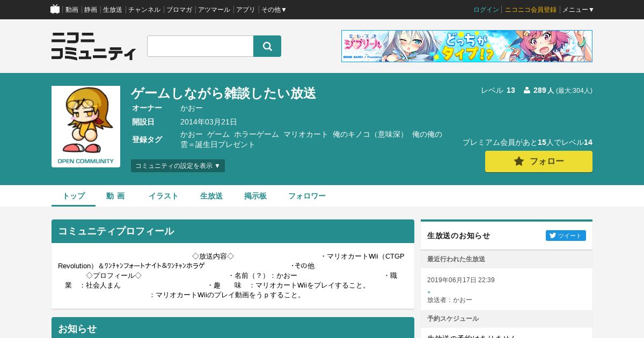Go to 静画 in top navigation bar
This screenshot has width=644, height=338.
[91, 10]
